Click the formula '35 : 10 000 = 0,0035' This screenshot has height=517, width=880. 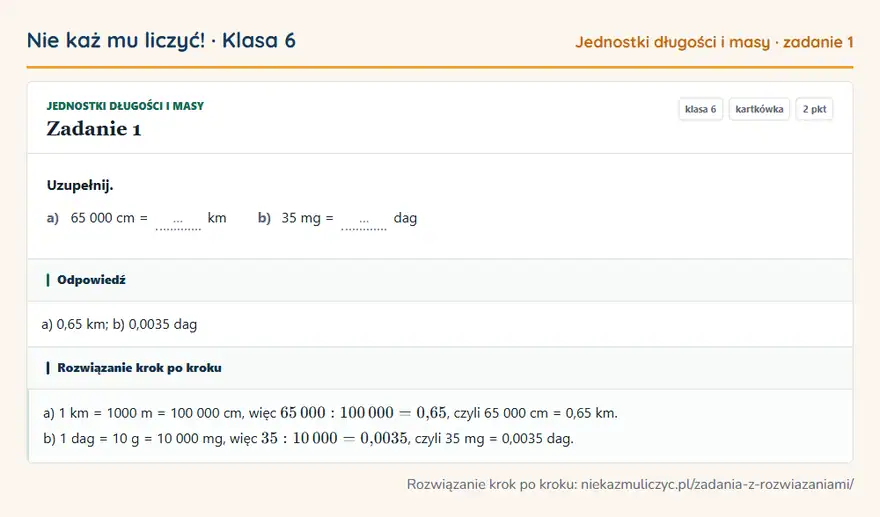(334, 438)
